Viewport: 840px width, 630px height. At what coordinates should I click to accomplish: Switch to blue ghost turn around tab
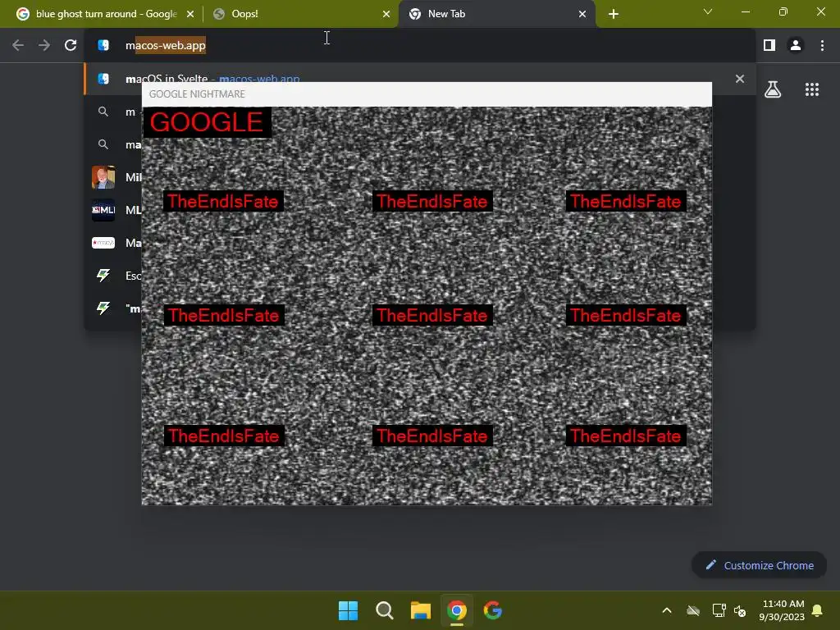tap(106, 14)
